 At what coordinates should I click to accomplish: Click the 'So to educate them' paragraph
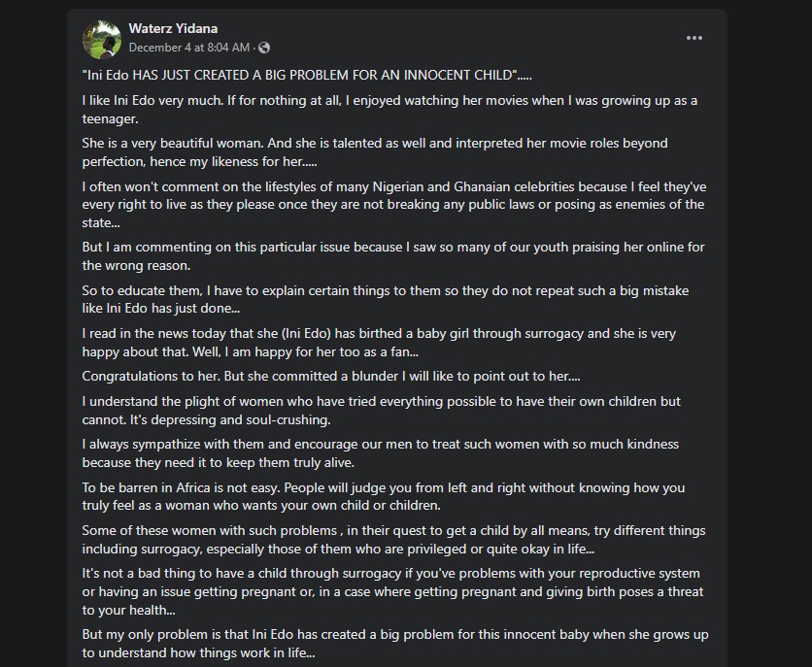[385, 299]
